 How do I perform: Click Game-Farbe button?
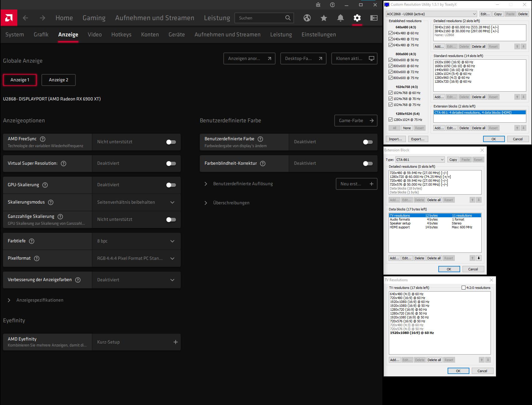pyautogui.click(x=356, y=121)
